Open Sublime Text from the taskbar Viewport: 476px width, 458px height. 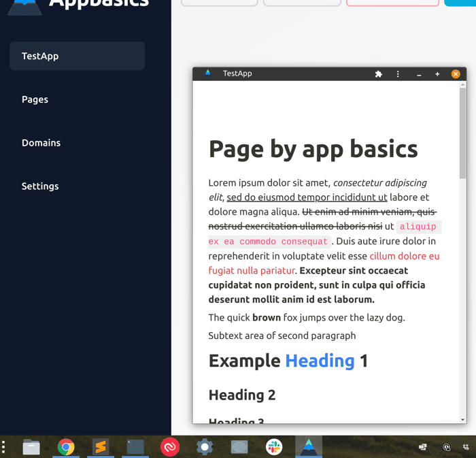[101, 446]
